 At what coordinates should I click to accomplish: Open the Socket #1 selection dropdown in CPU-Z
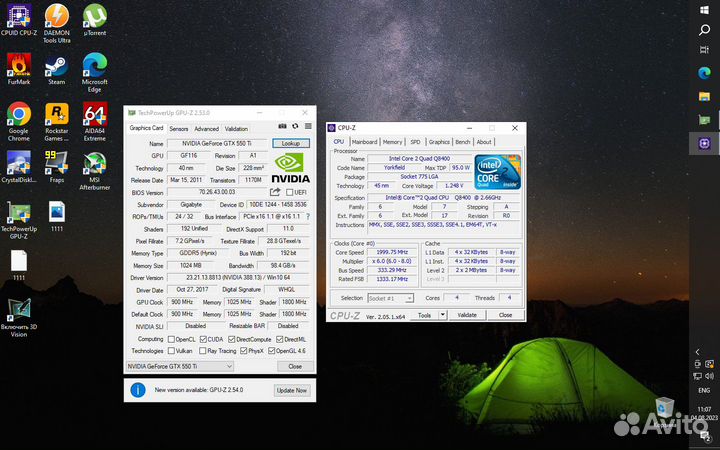390,298
